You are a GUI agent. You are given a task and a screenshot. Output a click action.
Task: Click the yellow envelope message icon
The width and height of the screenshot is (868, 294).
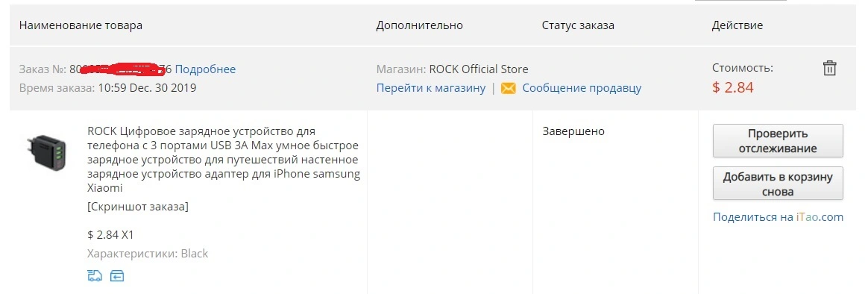[x=508, y=88]
